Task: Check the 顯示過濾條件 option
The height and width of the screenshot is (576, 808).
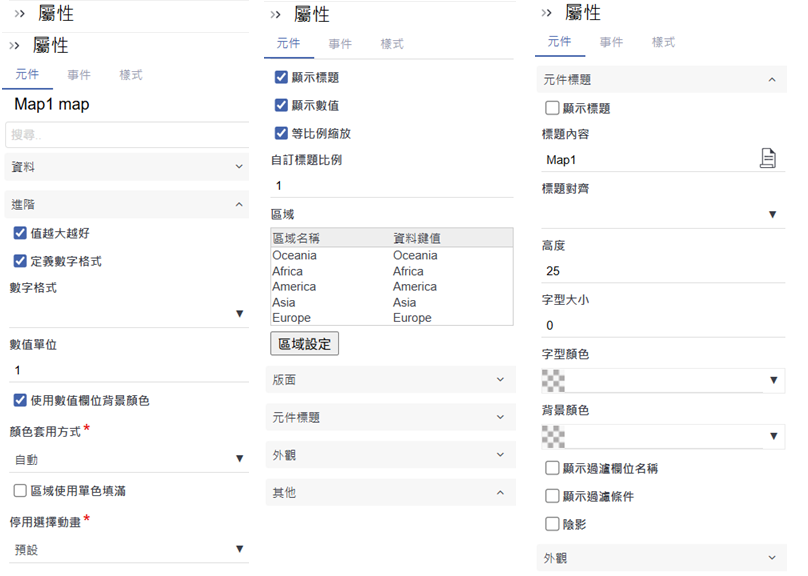Action: tap(552, 496)
